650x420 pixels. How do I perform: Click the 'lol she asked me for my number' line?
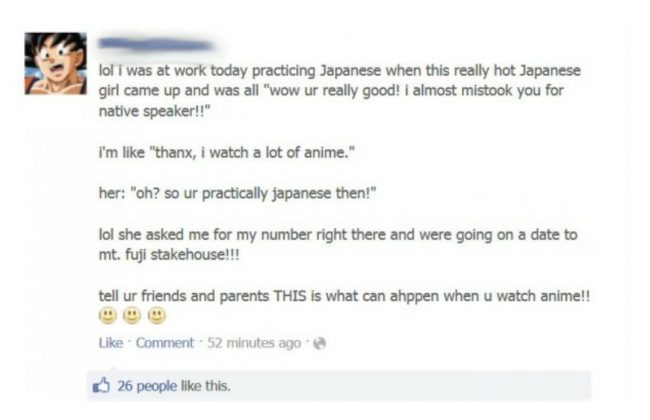pyautogui.click(x=338, y=235)
